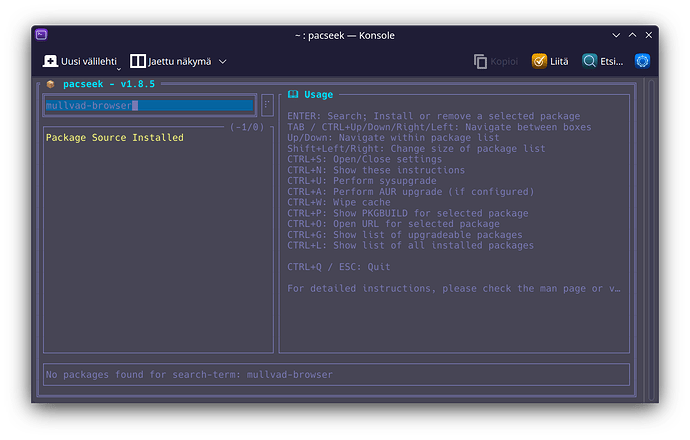
Task: Click the 'CTRL+A: Perform AUR upgrade' line
Action: point(411,192)
